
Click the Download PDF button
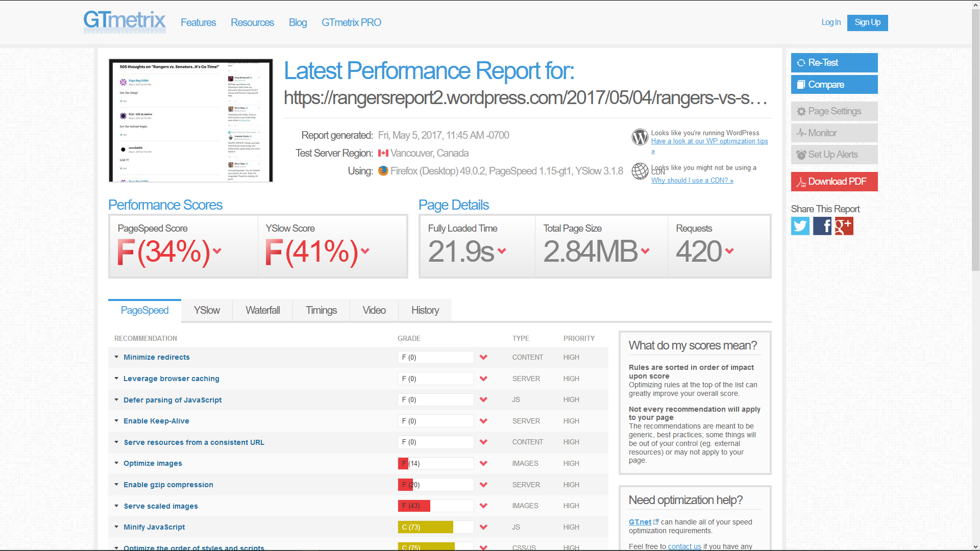pos(835,182)
